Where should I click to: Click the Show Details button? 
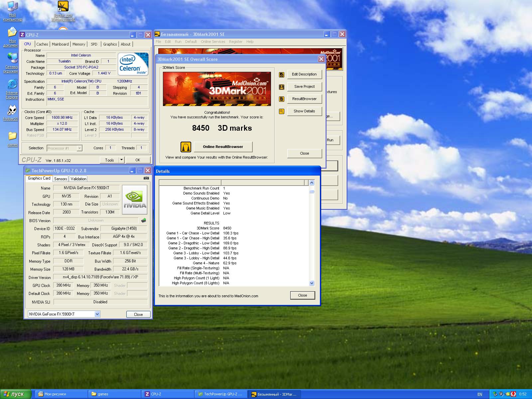click(x=304, y=111)
